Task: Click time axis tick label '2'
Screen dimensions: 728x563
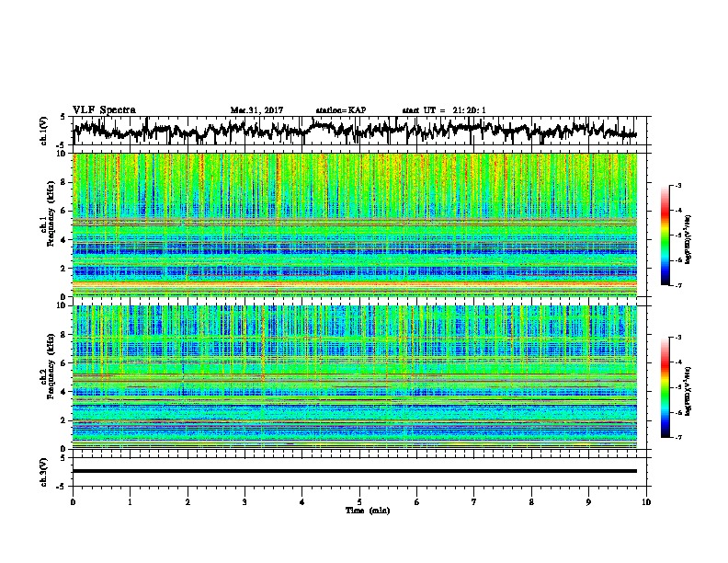Action: click(188, 502)
